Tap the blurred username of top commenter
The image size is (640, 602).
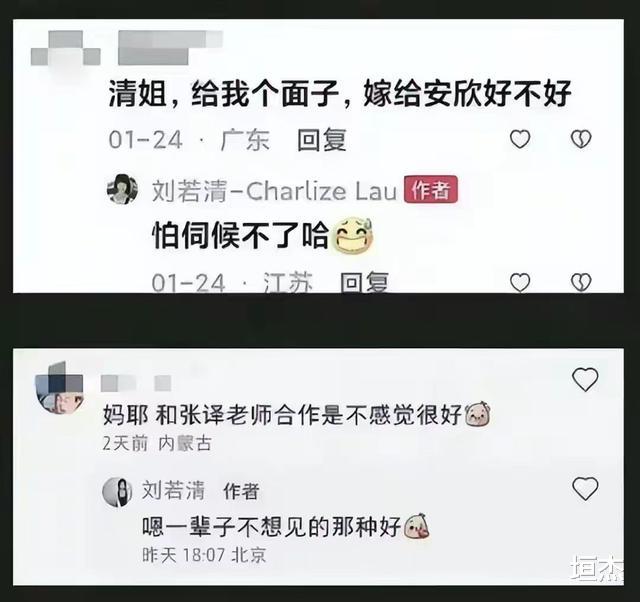[x=170, y=48]
